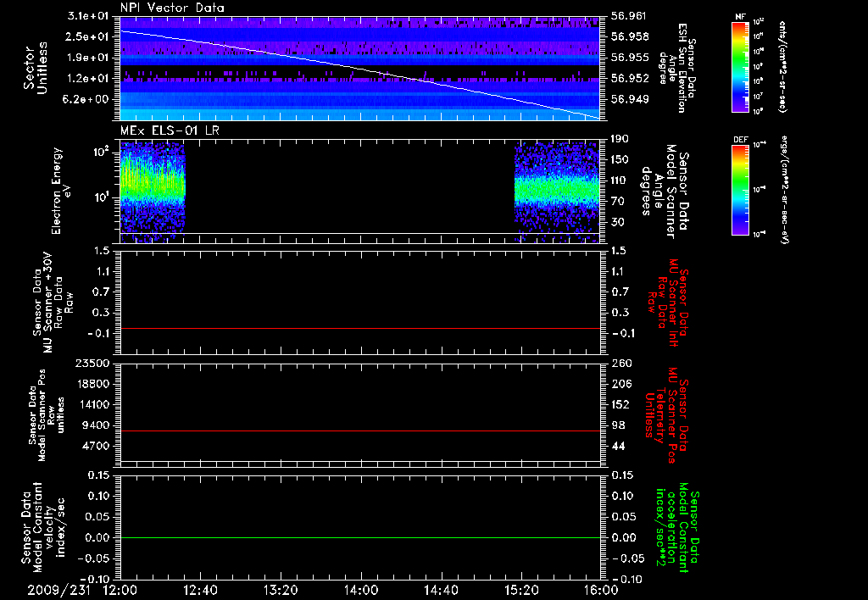Viewport: 868px width, 600px height.
Task: Click the NF color scale bar
Action: pos(740,67)
